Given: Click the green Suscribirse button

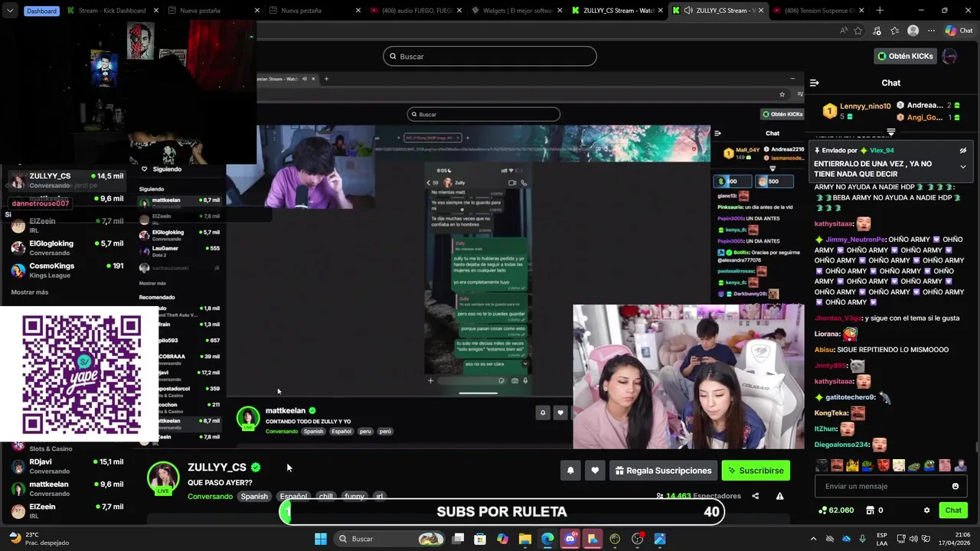Looking at the screenshot, I should [x=756, y=471].
